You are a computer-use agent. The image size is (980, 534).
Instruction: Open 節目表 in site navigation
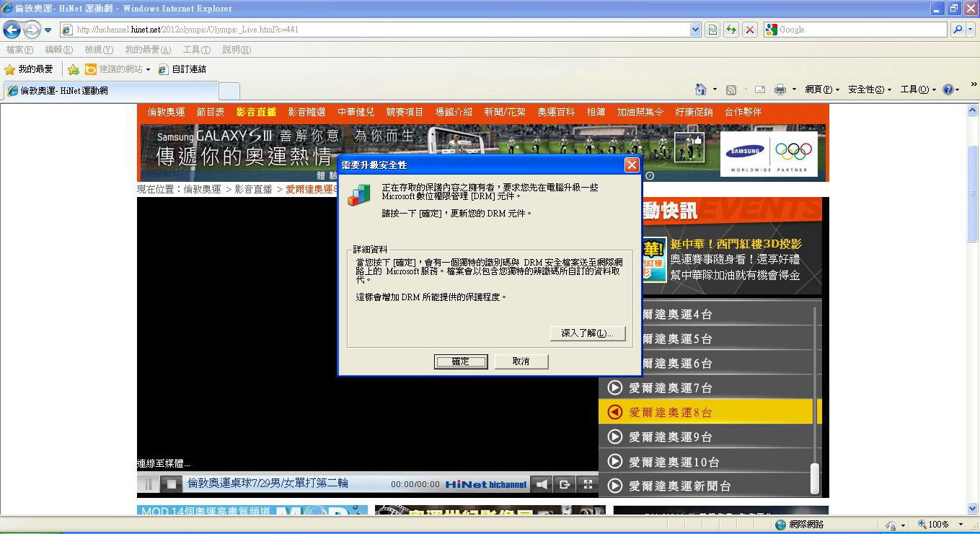(x=211, y=112)
